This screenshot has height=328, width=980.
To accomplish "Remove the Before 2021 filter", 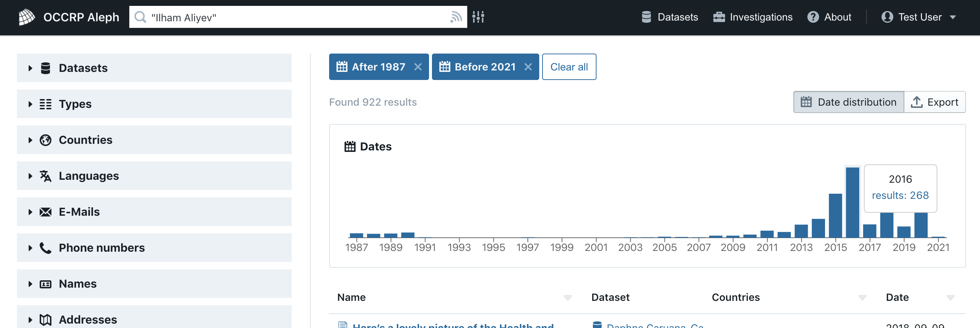I will point(528,67).
